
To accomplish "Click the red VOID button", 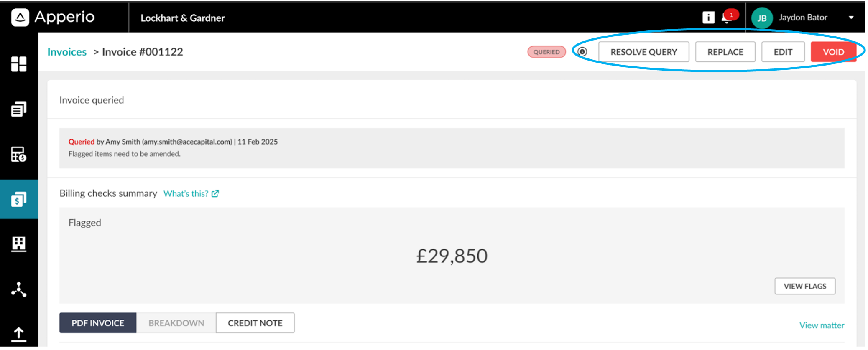I will point(833,52).
